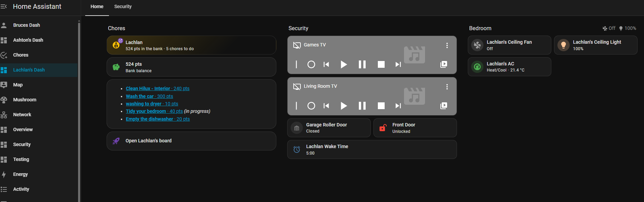Stop media on Living Room TV
The width and height of the screenshot is (644, 202).
coord(381,106)
